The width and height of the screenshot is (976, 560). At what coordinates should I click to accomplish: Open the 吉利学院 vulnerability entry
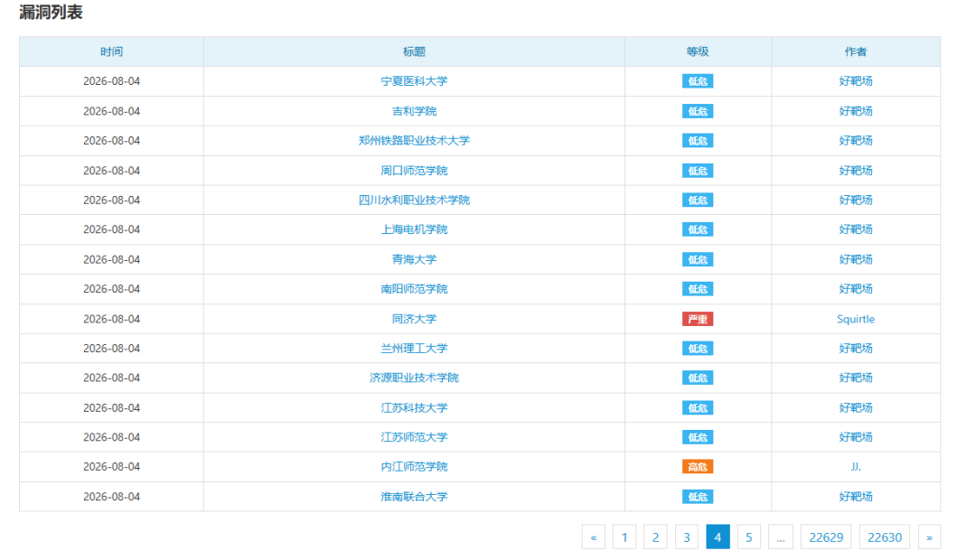[x=414, y=111]
